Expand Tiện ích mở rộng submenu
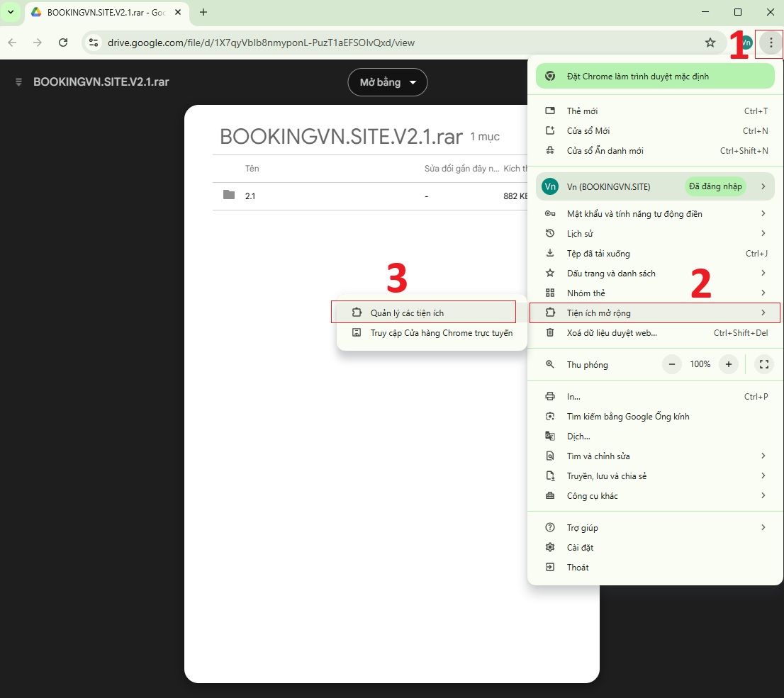Viewport: 784px width, 698px height. click(x=655, y=313)
